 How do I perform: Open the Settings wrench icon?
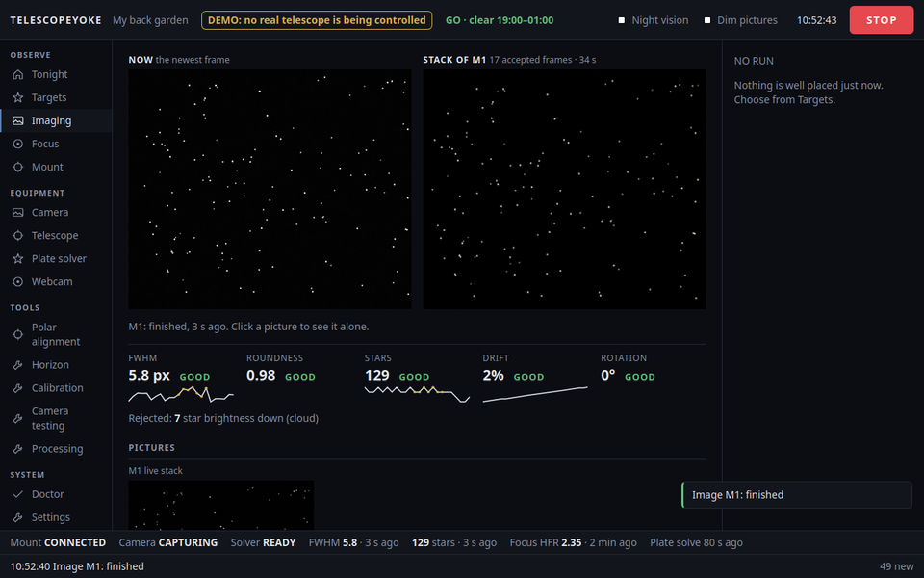point(18,517)
